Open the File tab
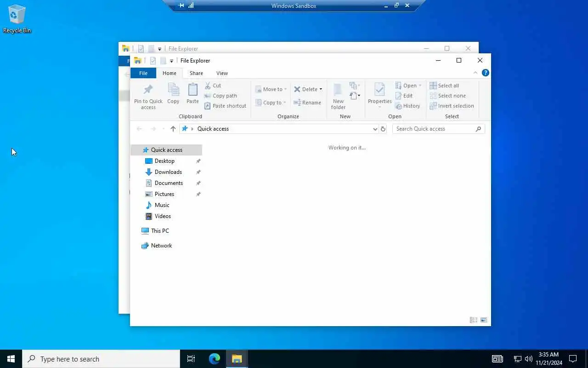This screenshot has height=368, width=588. (143, 73)
